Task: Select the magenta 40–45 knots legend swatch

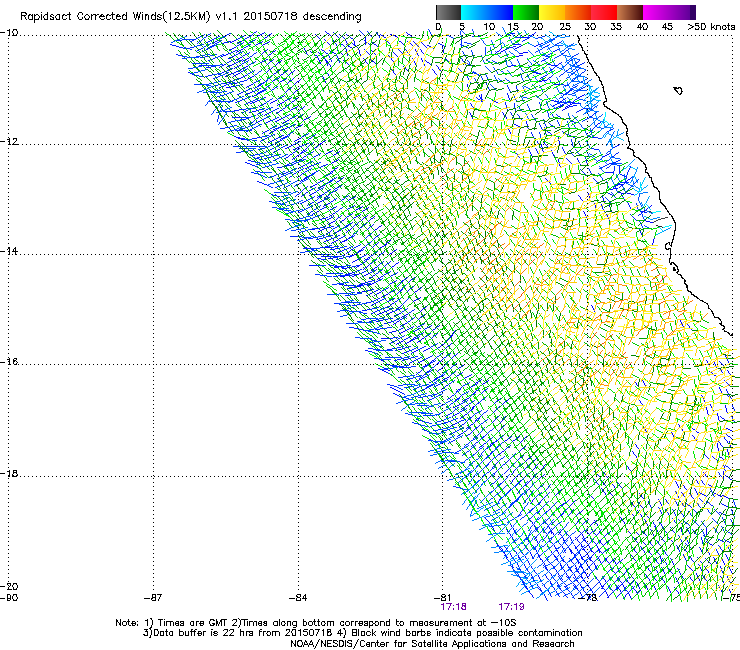Action: pyautogui.click(x=656, y=12)
